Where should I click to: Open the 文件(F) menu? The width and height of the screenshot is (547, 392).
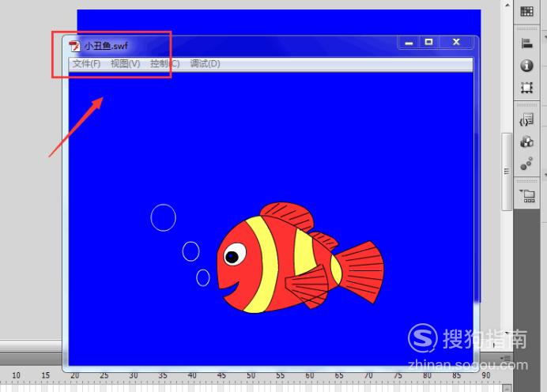(x=86, y=64)
